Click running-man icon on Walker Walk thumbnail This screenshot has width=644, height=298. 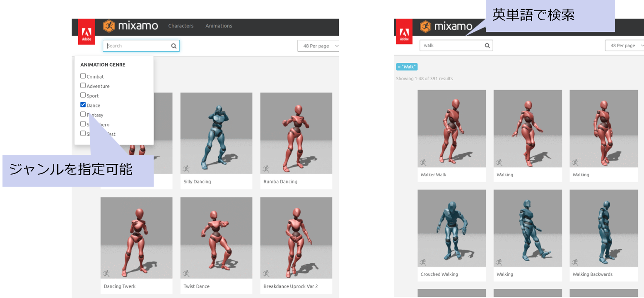423,163
